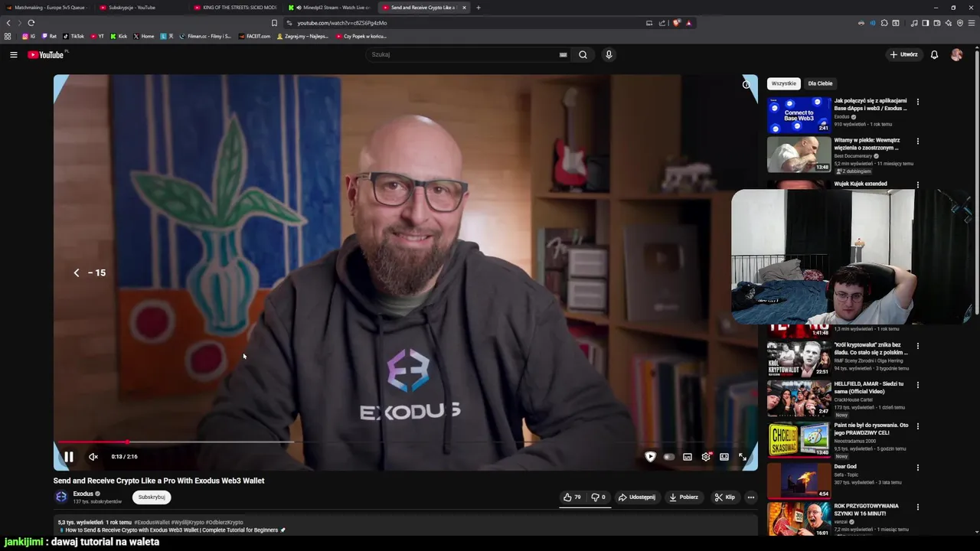Open options for 'Król kryptowalut' video

tap(917, 346)
